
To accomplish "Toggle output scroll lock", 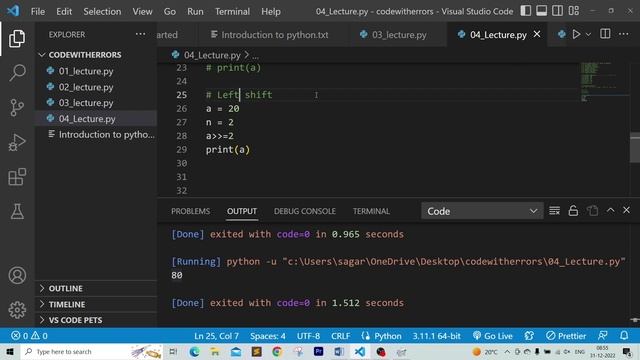I will (x=573, y=211).
